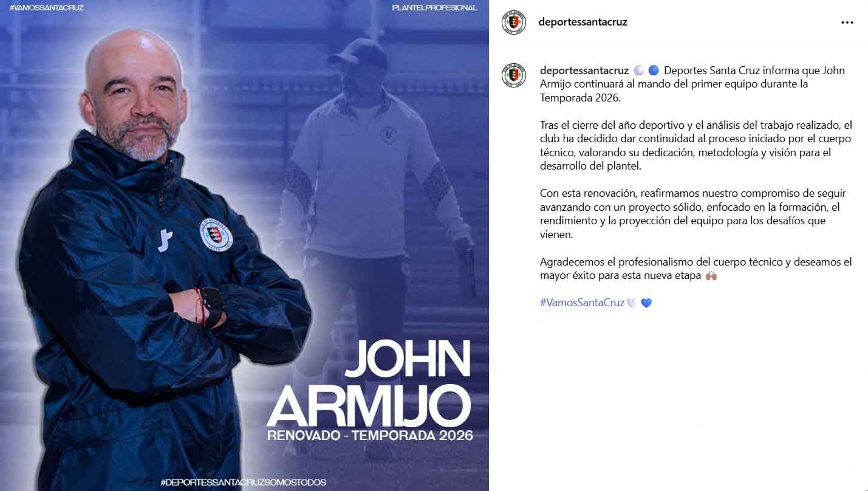The image size is (868, 491).
Task: Click the blue heart emoji after hashtag
Action: [646, 303]
